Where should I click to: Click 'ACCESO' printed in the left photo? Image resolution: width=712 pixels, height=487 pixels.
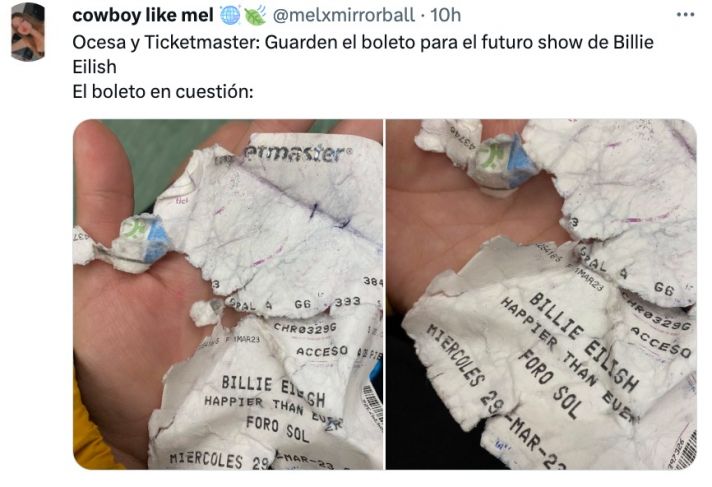click(321, 351)
